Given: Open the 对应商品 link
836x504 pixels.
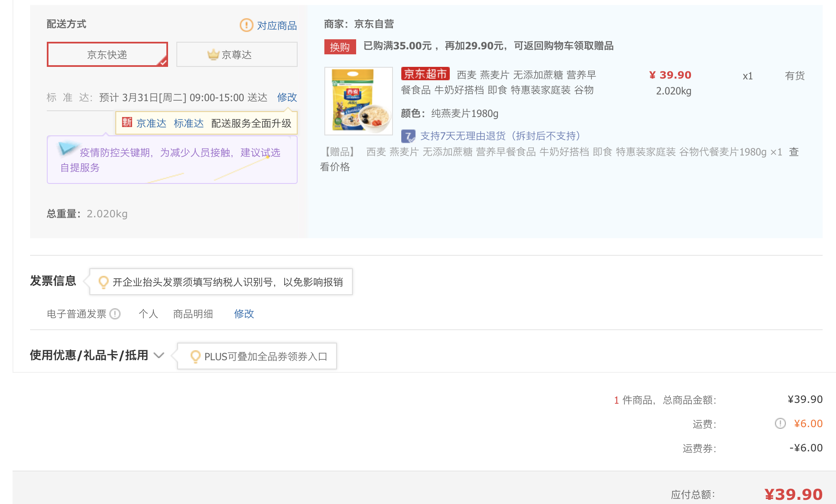Looking at the screenshot, I should pyautogui.click(x=277, y=25).
